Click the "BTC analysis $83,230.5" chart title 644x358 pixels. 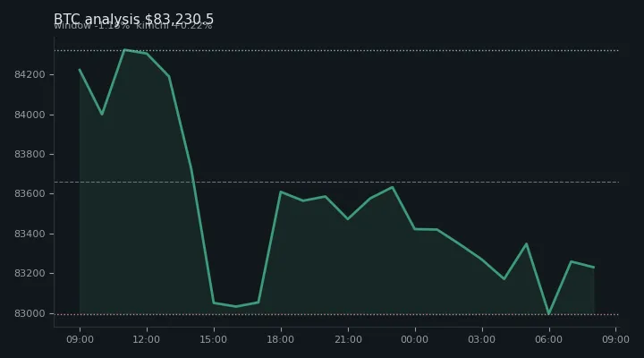(133, 19)
